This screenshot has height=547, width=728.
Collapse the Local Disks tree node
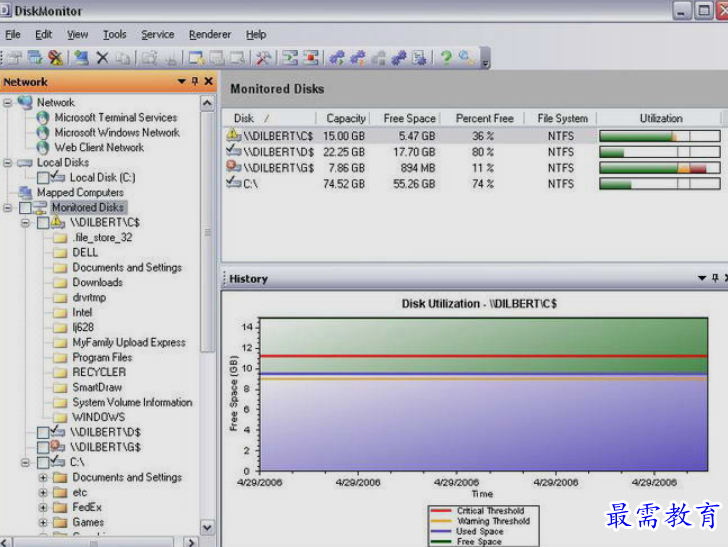pos(7,163)
